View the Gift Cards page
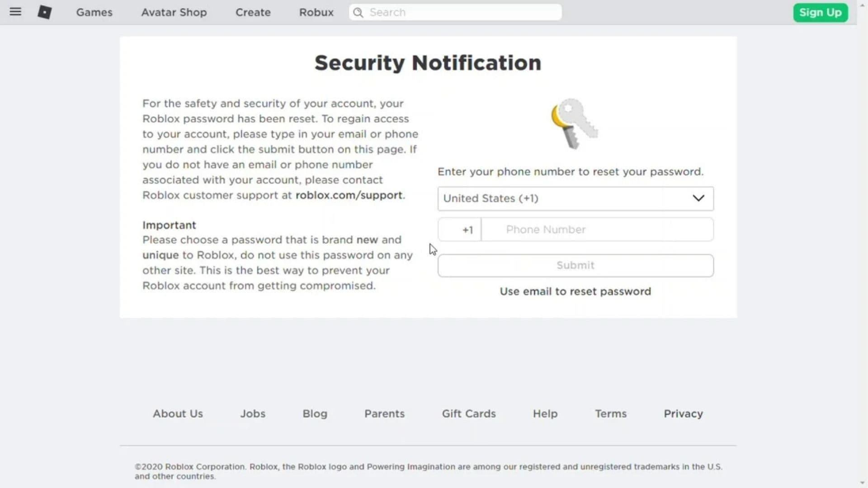The image size is (868, 488). [469, 413]
